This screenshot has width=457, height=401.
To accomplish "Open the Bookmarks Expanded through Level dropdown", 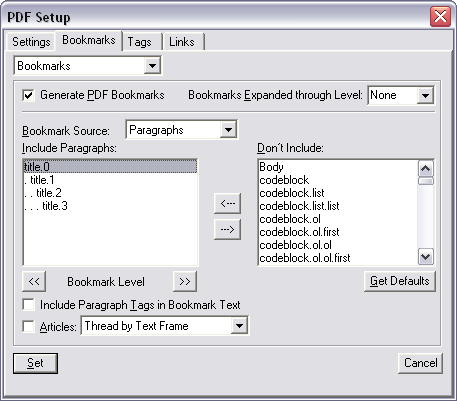I will 425,96.
